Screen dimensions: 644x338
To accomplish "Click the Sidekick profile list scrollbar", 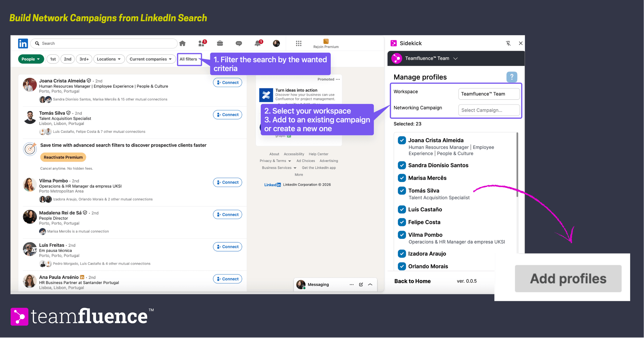I will [517, 165].
